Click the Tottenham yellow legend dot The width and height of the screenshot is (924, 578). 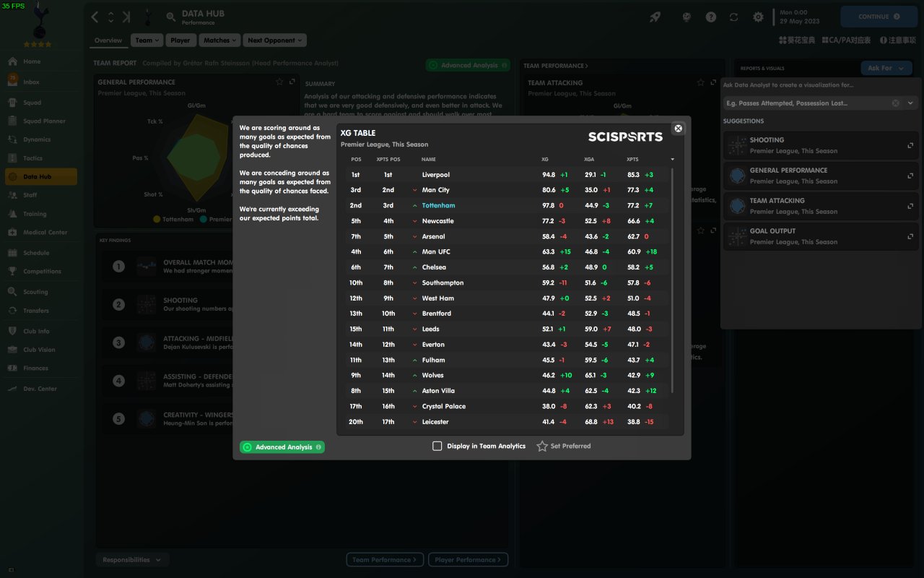coord(157,219)
